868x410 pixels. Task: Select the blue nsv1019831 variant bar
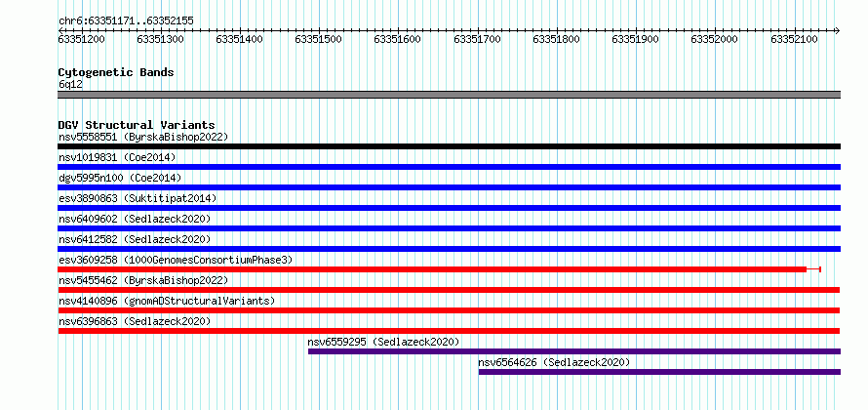449,167
